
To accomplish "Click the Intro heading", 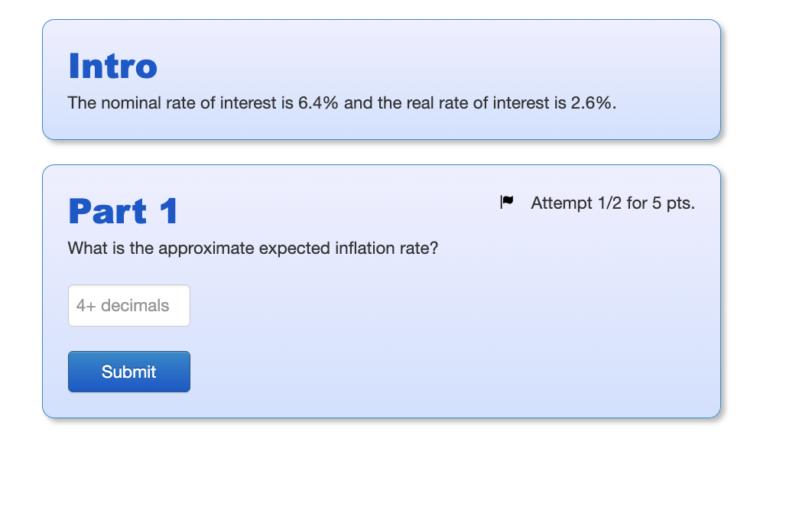I will pos(112,67).
